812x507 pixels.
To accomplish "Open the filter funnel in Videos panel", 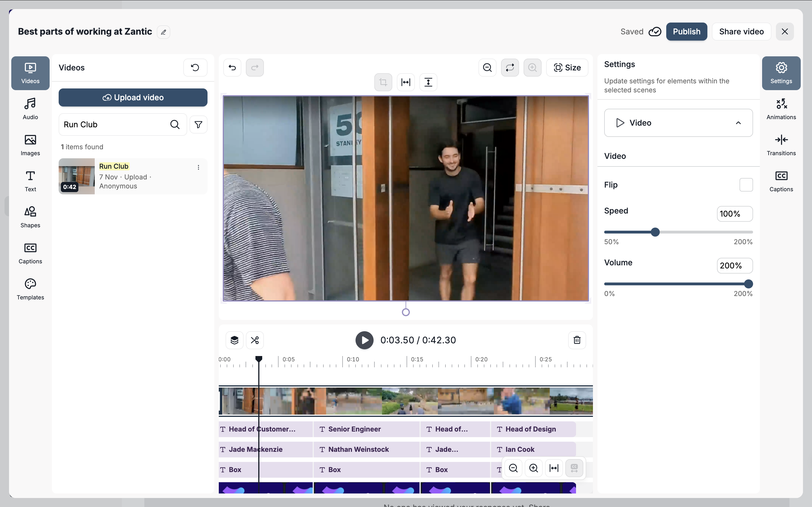I will point(198,125).
